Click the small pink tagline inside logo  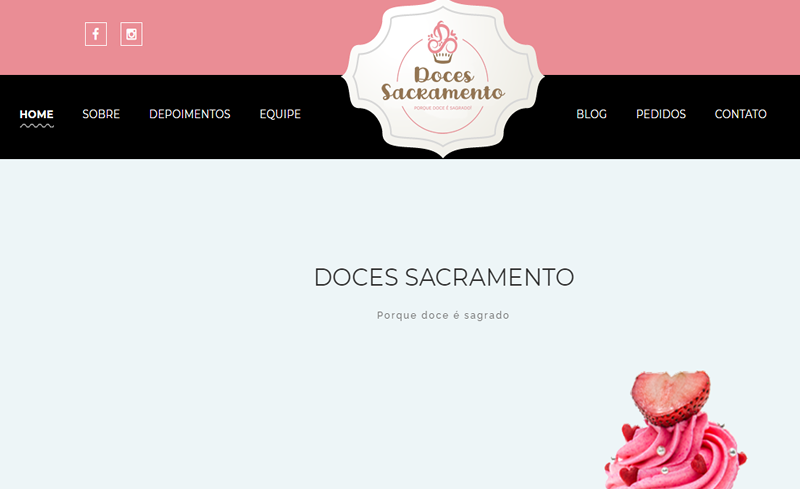[442, 108]
